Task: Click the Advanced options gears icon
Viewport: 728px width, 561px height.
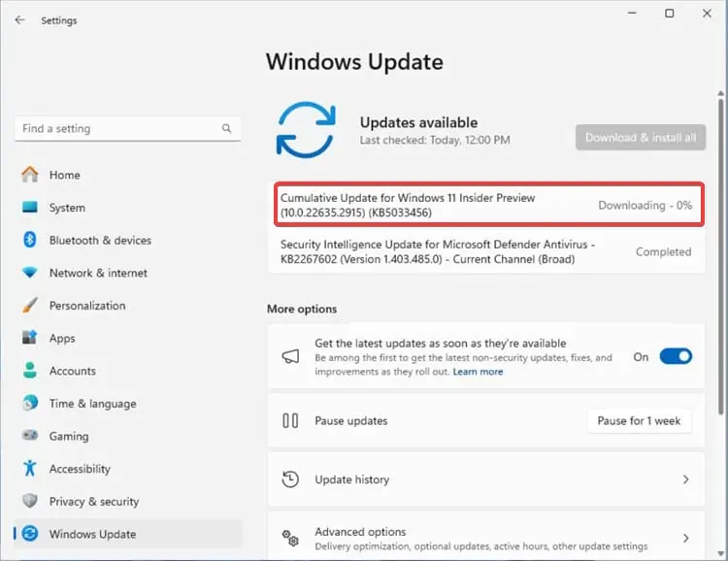Action: 290,538
